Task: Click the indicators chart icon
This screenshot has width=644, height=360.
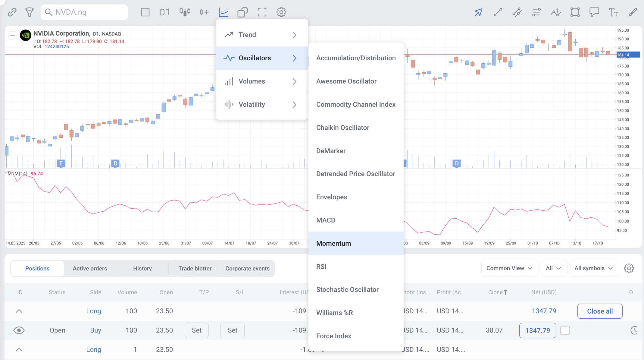Action: point(224,12)
